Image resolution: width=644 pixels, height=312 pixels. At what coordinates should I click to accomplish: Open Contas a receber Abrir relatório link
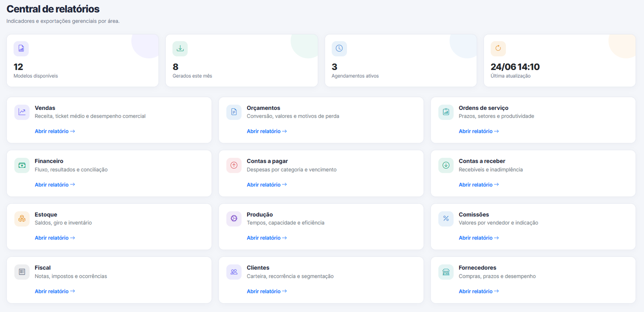pos(479,185)
